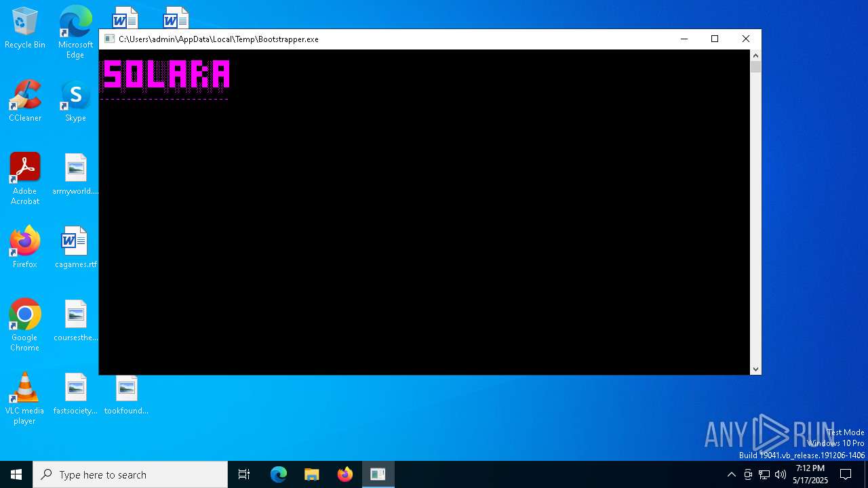Select the fastsociety image file icon
Screen dimensions: 868x488
(75, 394)
